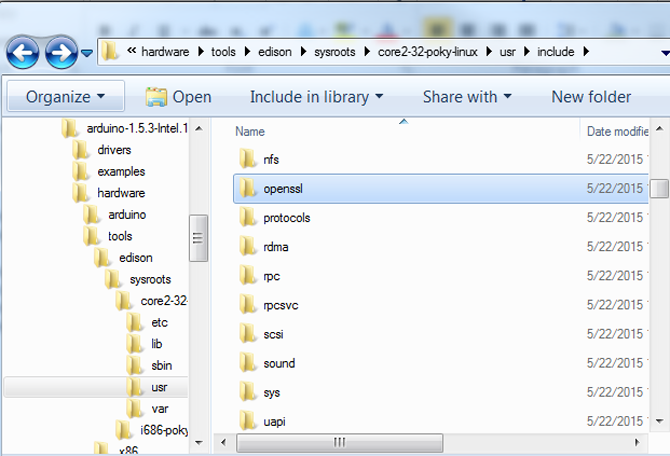Expand the arrow after 'edison' breadcrumb
Image resolution: width=670 pixels, height=456 pixels.
point(303,52)
